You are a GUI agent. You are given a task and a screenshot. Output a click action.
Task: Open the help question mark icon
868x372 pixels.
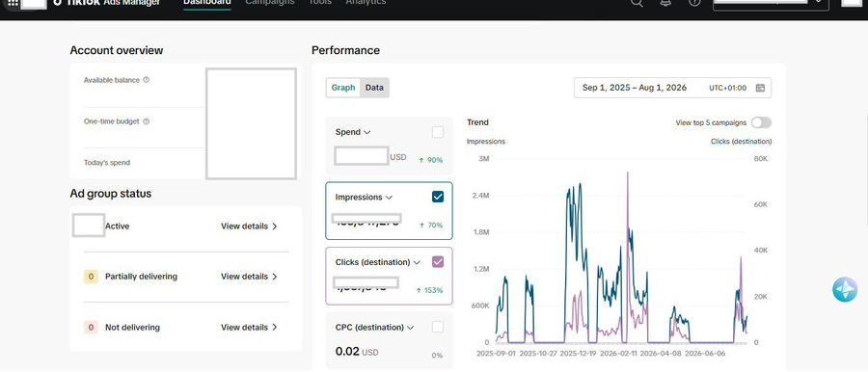coord(694,3)
